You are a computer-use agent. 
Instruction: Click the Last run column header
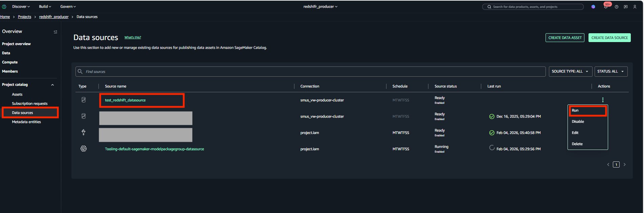[494, 86]
